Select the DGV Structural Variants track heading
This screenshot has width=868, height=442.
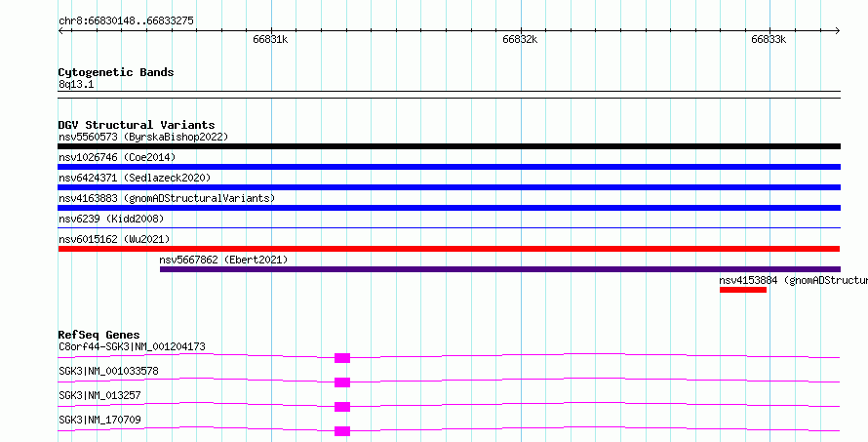[x=137, y=125]
